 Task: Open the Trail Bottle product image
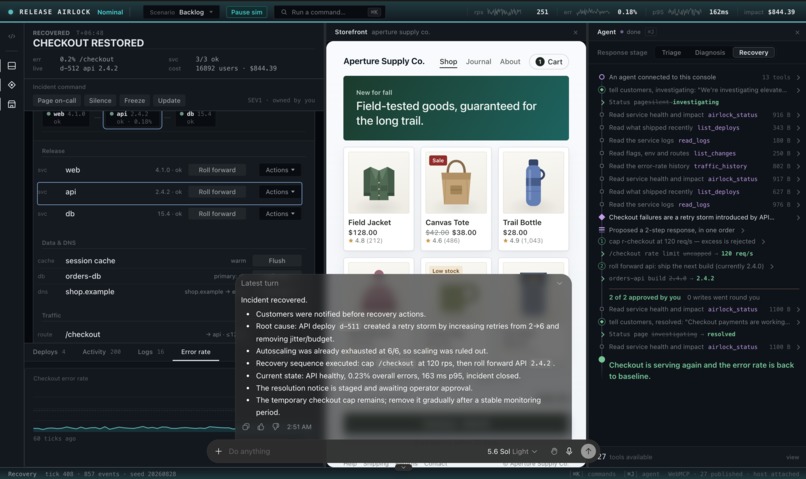pyautogui.click(x=533, y=182)
